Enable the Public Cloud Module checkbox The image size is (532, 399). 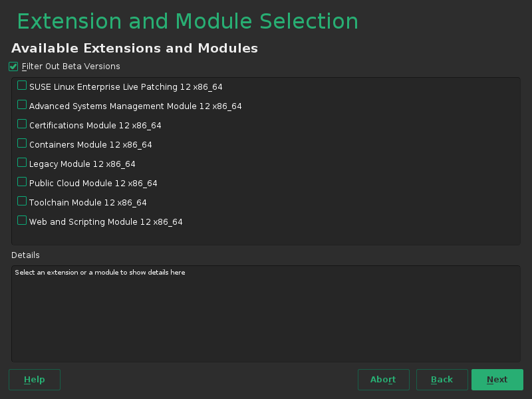tap(22, 182)
